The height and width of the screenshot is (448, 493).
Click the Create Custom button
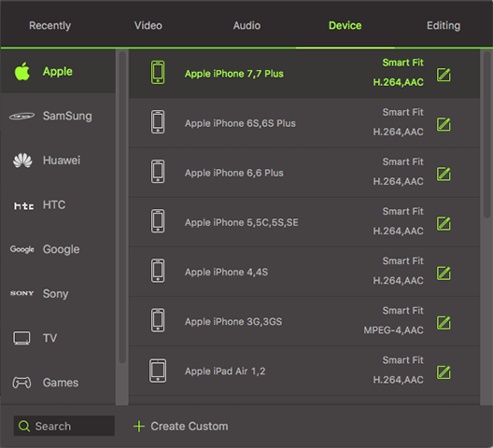(181, 427)
